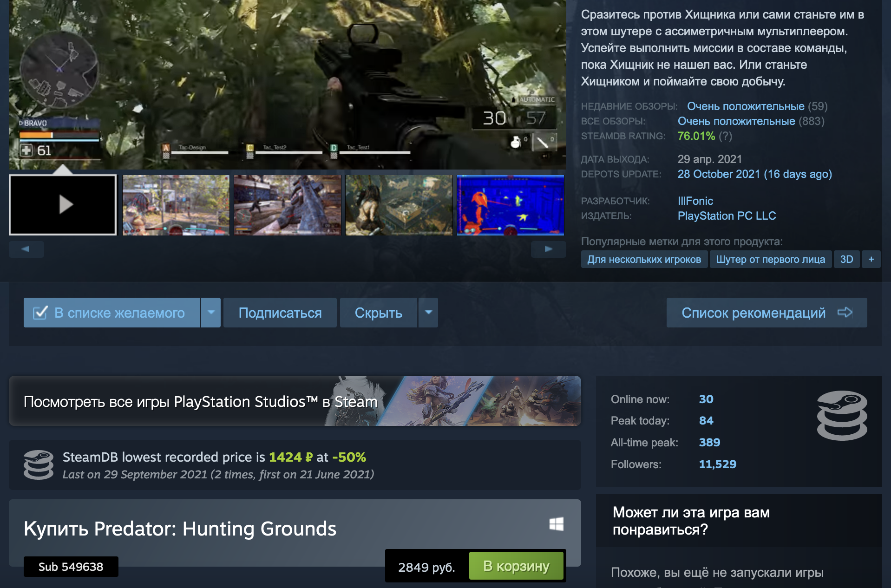The width and height of the screenshot is (891, 588).
Task: Click the arrow icon on Список рекомендаций
Action: click(x=845, y=312)
